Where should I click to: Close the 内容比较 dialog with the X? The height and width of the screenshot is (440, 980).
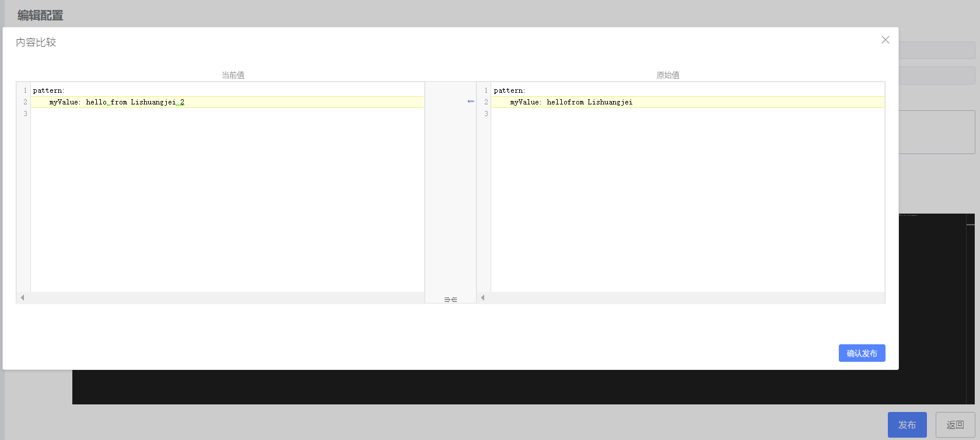tap(885, 40)
